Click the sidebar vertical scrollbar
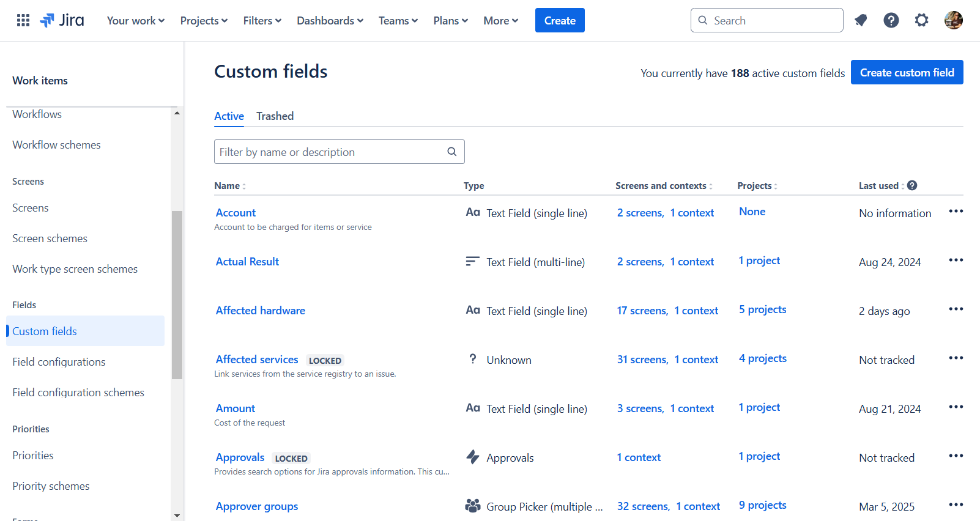The height and width of the screenshot is (521, 980). click(x=177, y=295)
